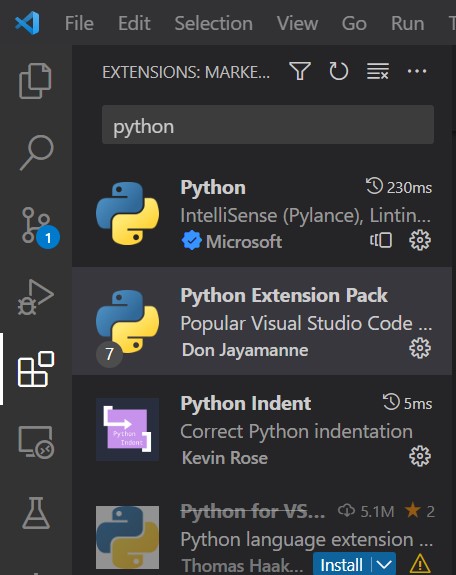Select the Python Indent title
This screenshot has width=456, height=575.
[245, 403]
